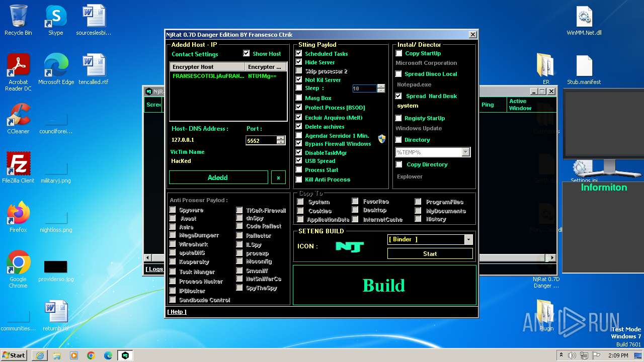Click the shield icon beside Agendar Servidor
This screenshot has width=644, height=362.
(x=382, y=139)
